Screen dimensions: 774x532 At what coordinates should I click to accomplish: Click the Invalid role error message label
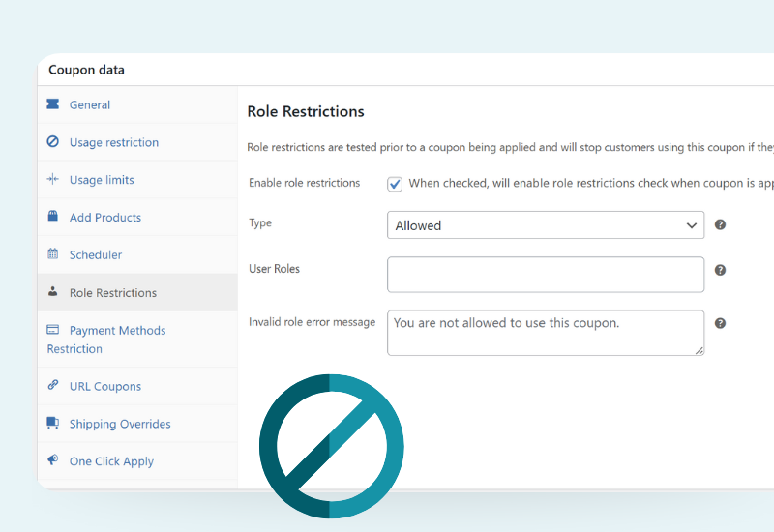(312, 322)
